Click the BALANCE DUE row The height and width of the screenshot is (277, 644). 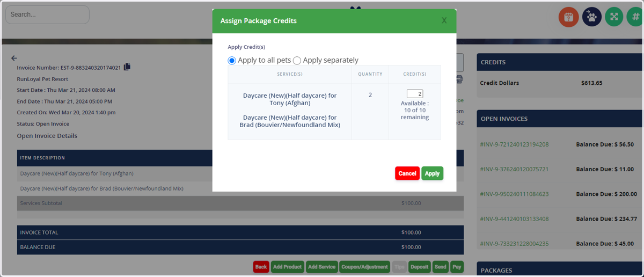click(240, 247)
